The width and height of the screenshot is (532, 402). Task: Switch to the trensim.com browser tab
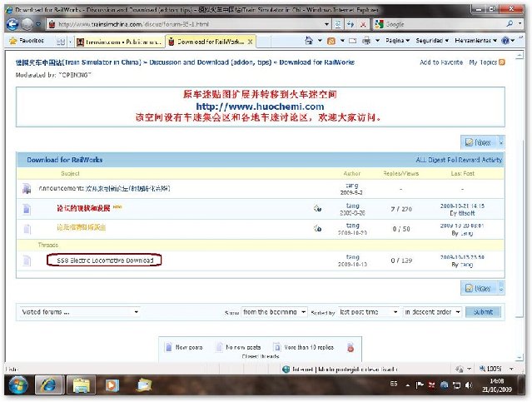point(116,41)
